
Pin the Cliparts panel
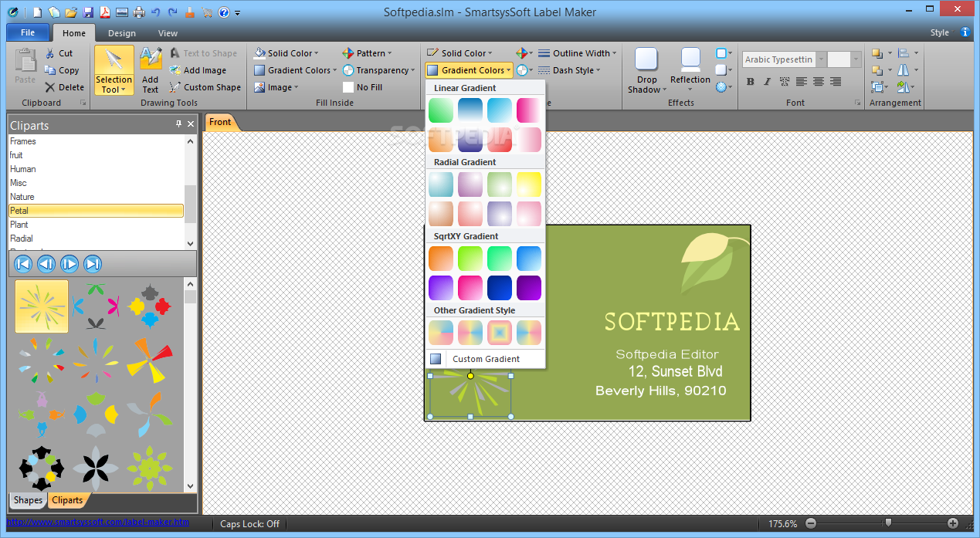[x=178, y=124]
